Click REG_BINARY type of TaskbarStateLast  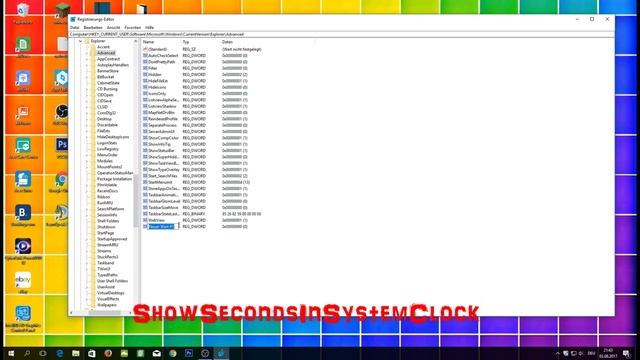[194, 214]
